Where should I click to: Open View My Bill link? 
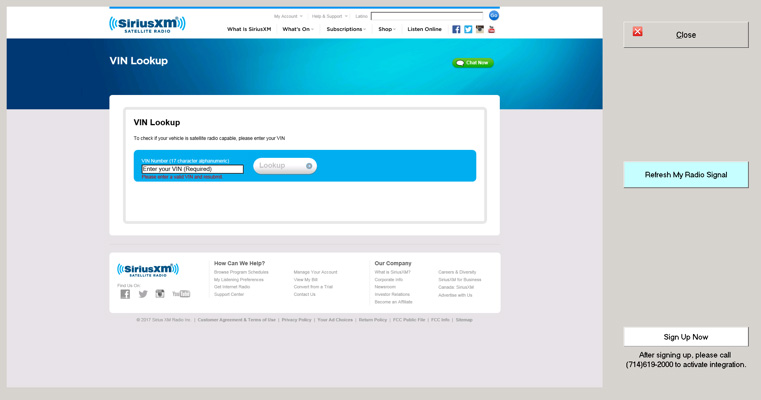(306, 280)
